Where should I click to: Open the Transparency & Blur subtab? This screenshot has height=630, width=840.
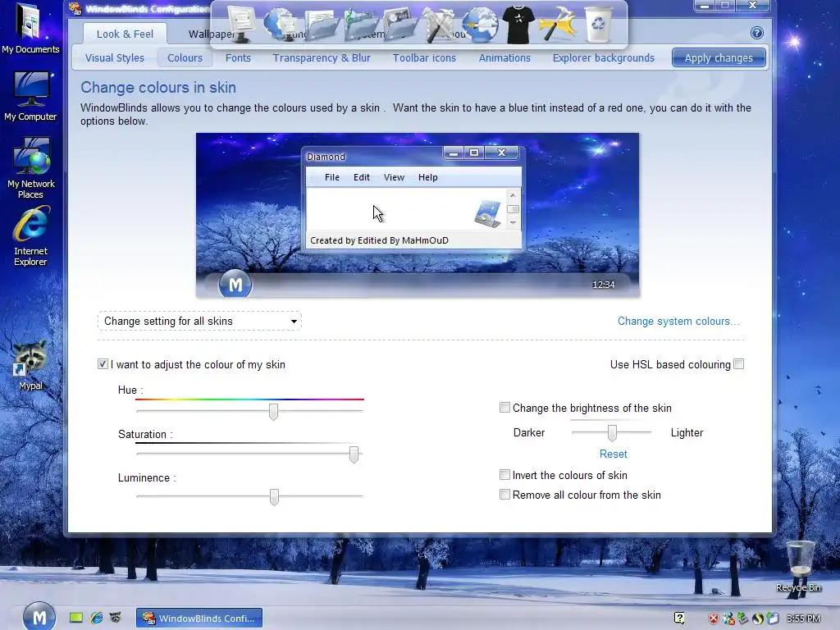pyautogui.click(x=322, y=58)
